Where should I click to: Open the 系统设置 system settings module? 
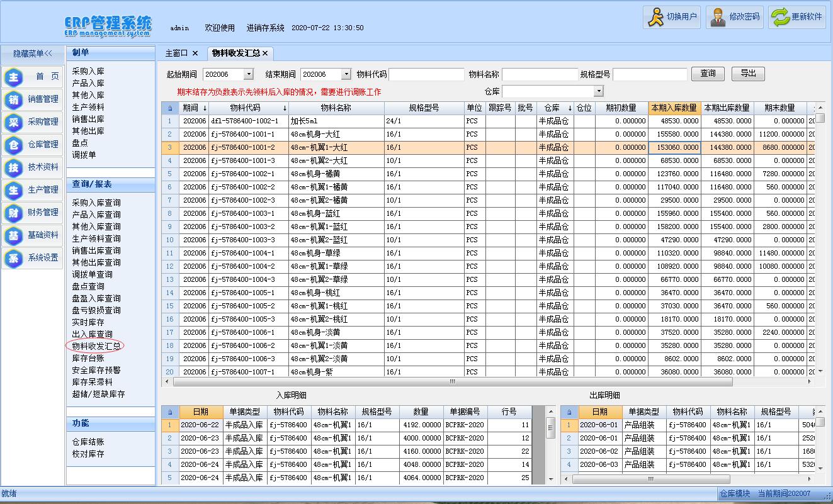pyautogui.click(x=33, y=258)
